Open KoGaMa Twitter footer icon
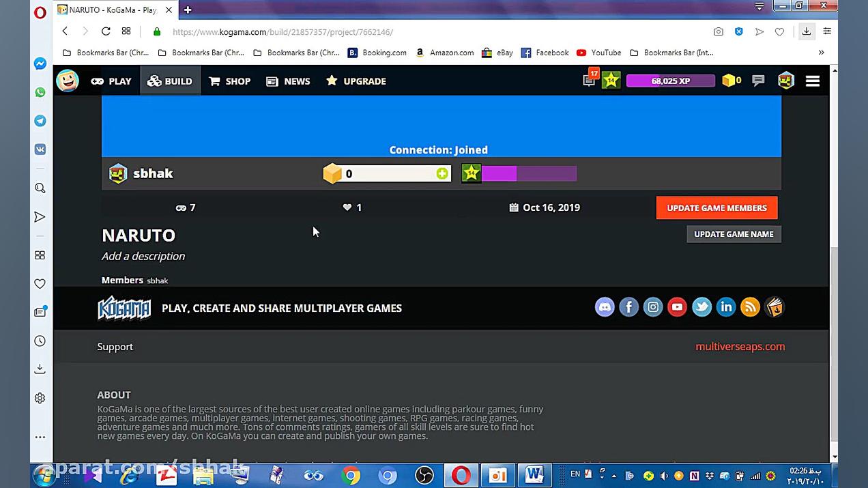 [701, 307]
